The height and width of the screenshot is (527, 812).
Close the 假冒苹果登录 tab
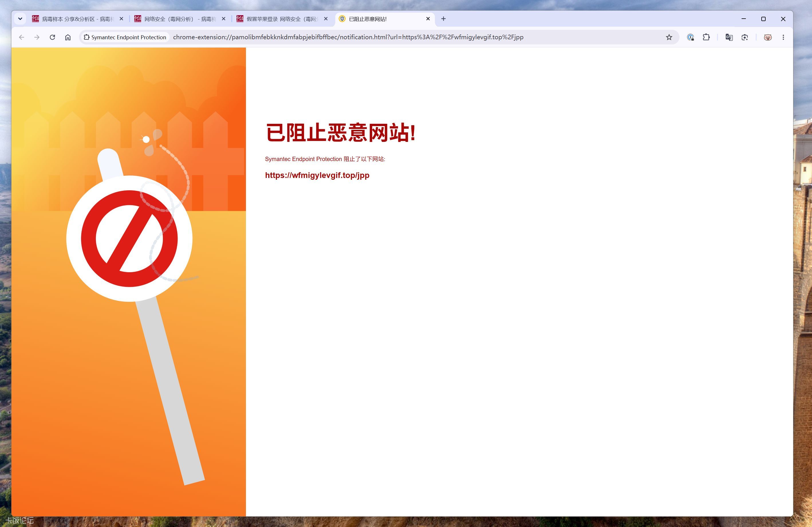326,19
